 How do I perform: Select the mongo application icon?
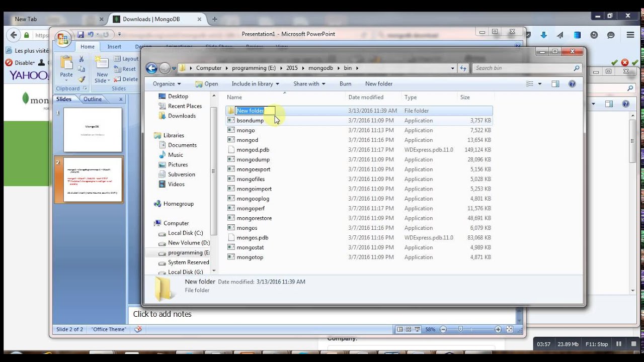coord(231,130)
